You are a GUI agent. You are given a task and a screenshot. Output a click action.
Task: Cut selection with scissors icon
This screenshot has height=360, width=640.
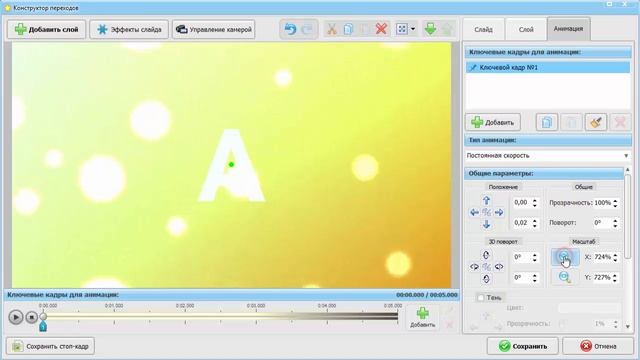tap(331, 29)
